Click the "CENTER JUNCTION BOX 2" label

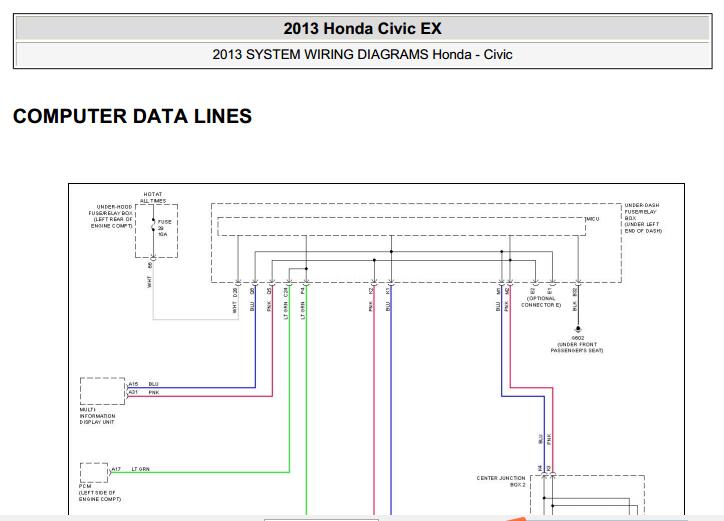pyautogui.click(x=501, y=481)
